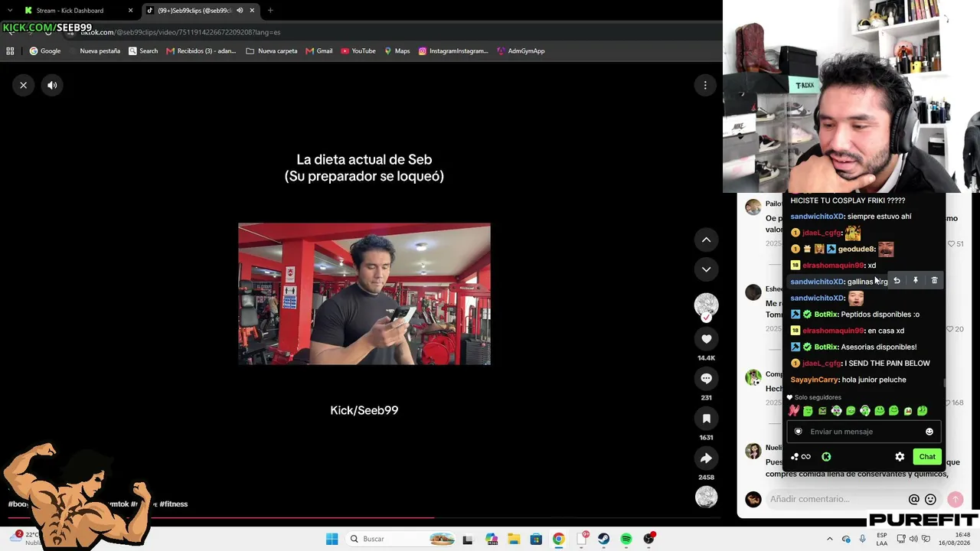This screenshot has width=980, height=551.
Task: Like the comment with 20 likes
Action: tap(950, 329)
